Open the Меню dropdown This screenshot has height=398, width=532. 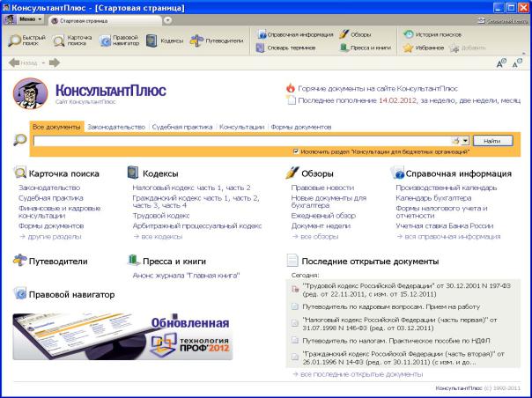click(x=30, y=19)
